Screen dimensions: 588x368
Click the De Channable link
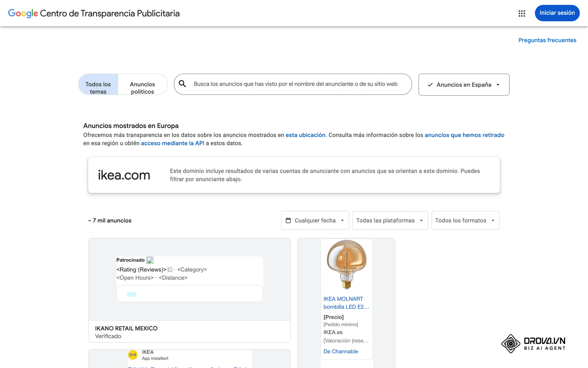(341, 351)
